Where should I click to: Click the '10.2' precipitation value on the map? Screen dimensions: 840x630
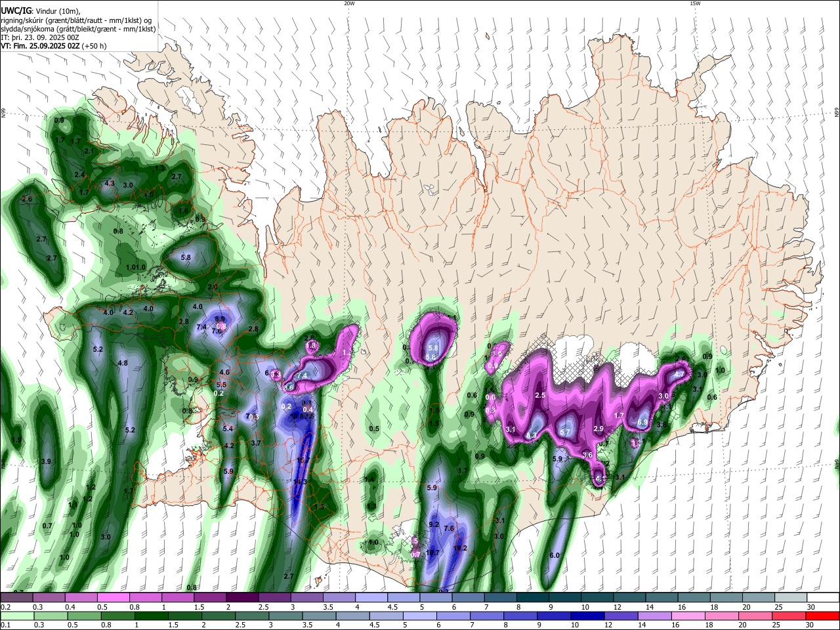coord(460,548)
